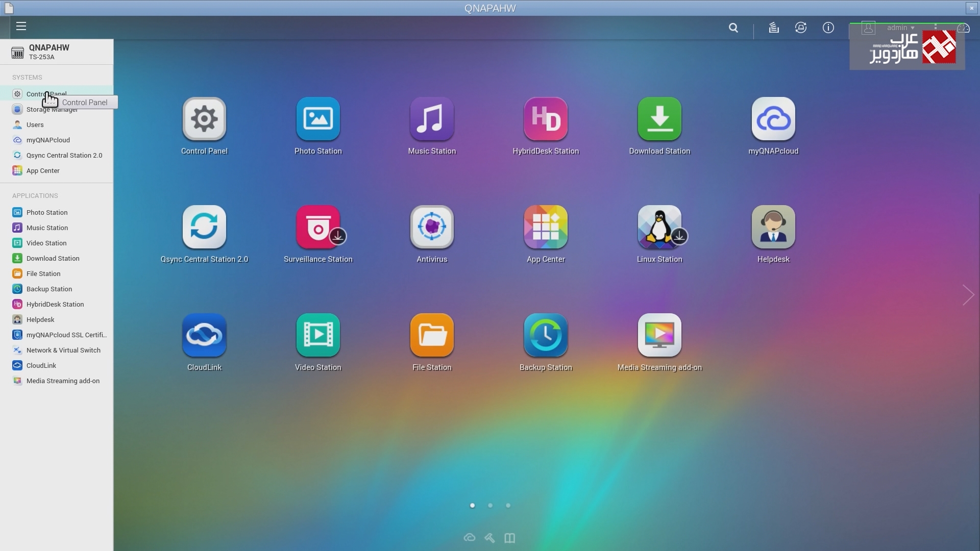Click the search magnifier icon
Screen dimensions: 980x551
tap(733, 28)
